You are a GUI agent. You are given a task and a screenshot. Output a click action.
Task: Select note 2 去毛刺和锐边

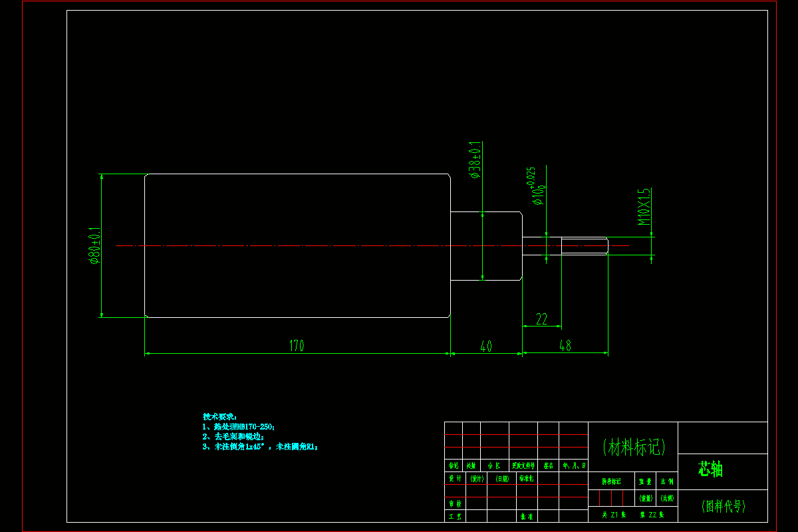pos(234,437)
